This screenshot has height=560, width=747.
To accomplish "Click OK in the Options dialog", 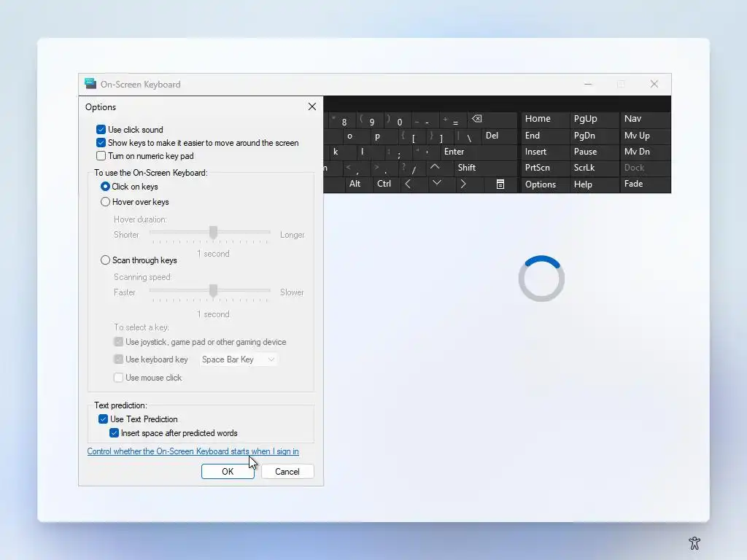I will coord(228,472).
